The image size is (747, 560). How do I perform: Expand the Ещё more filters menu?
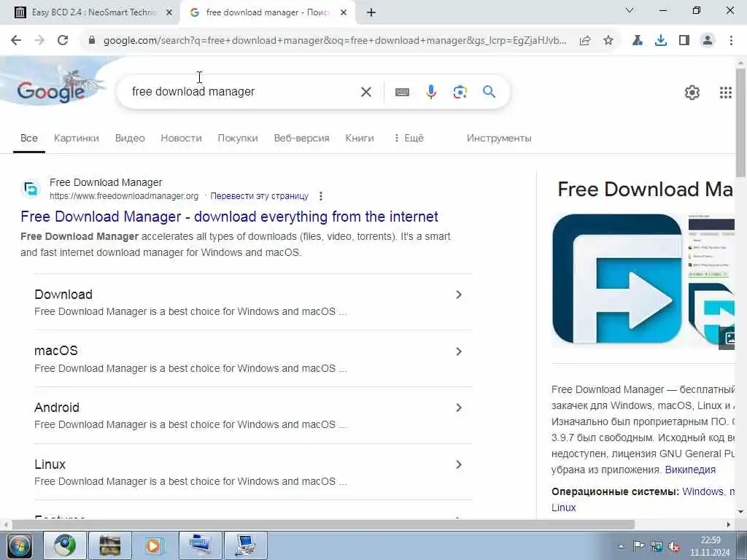(x=409, y=138)
